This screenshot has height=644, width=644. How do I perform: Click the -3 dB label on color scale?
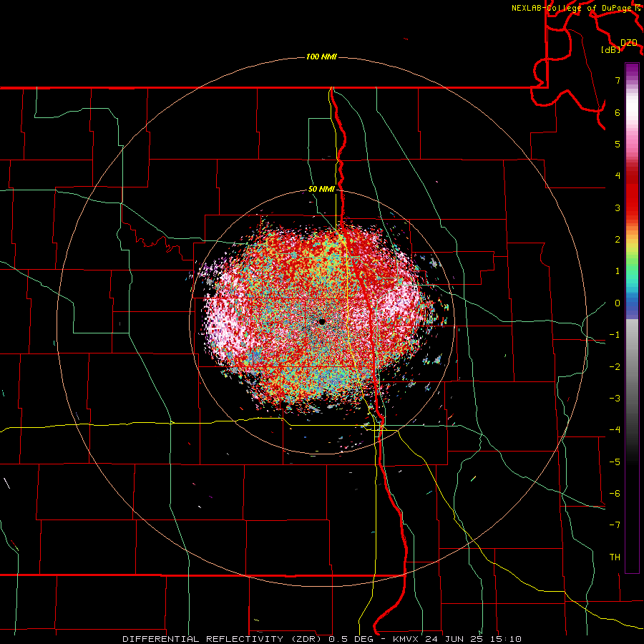(x=615, y=399)
